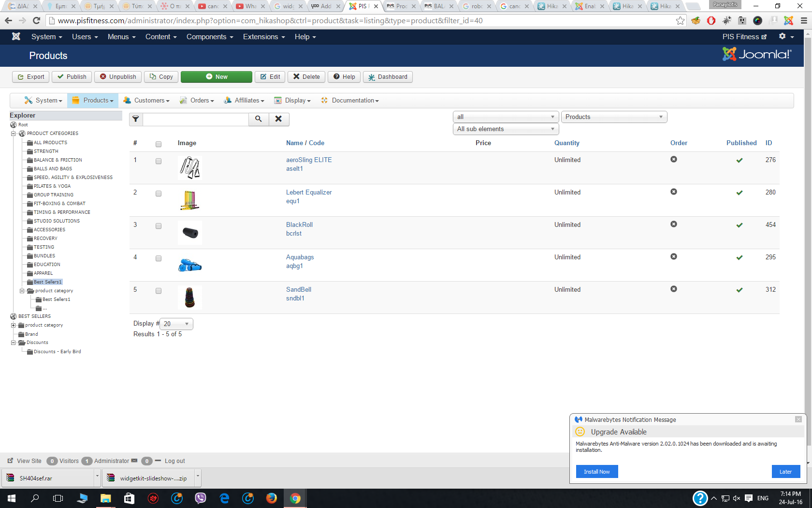Check the BlackRoll row checkbox
812x508 pixels.
(x=159, y=226)
